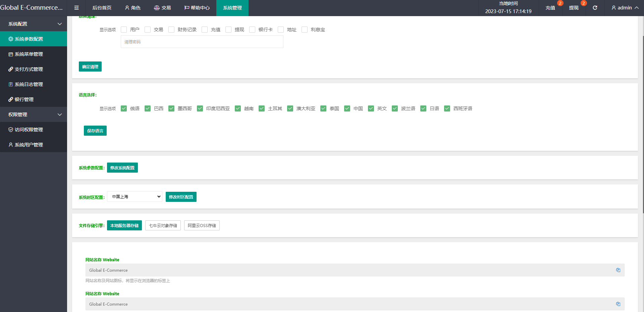644x312 pixels.
Task: Open the 帮助中心 top menu
Action: point(197,8)
